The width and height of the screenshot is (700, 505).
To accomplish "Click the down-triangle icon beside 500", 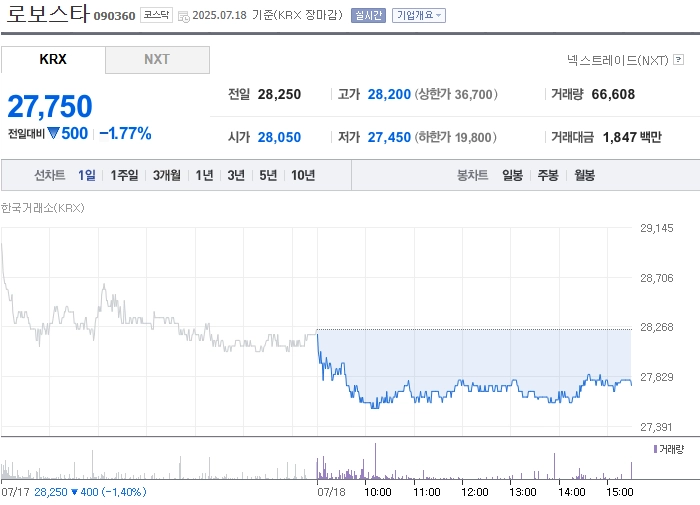I will point(53,133).
